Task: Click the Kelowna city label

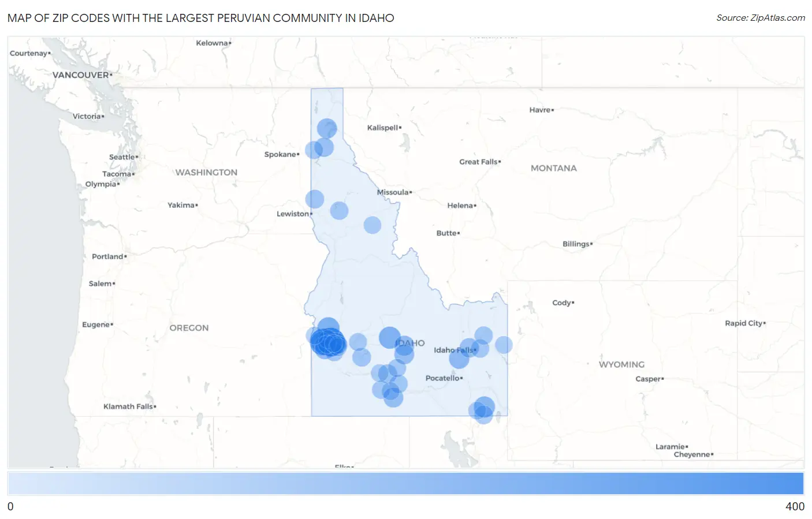Action: click(x=212, y=43)
